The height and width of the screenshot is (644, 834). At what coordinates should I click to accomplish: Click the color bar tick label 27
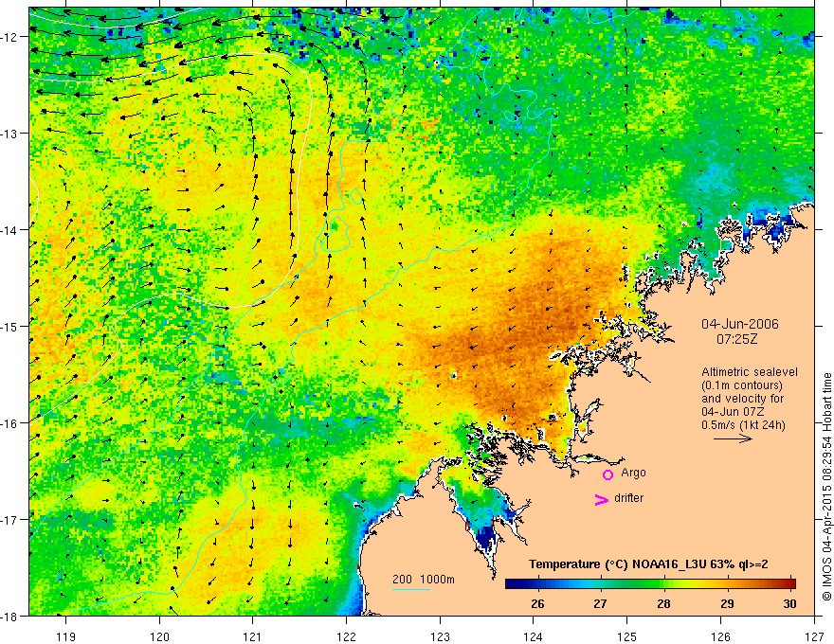pos(600,603)
